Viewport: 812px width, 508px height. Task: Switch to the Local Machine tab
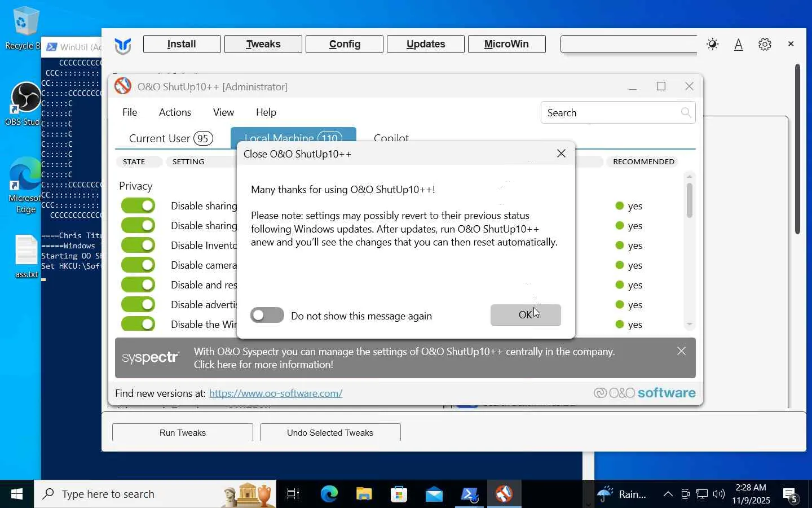click(x=293, y=138)
